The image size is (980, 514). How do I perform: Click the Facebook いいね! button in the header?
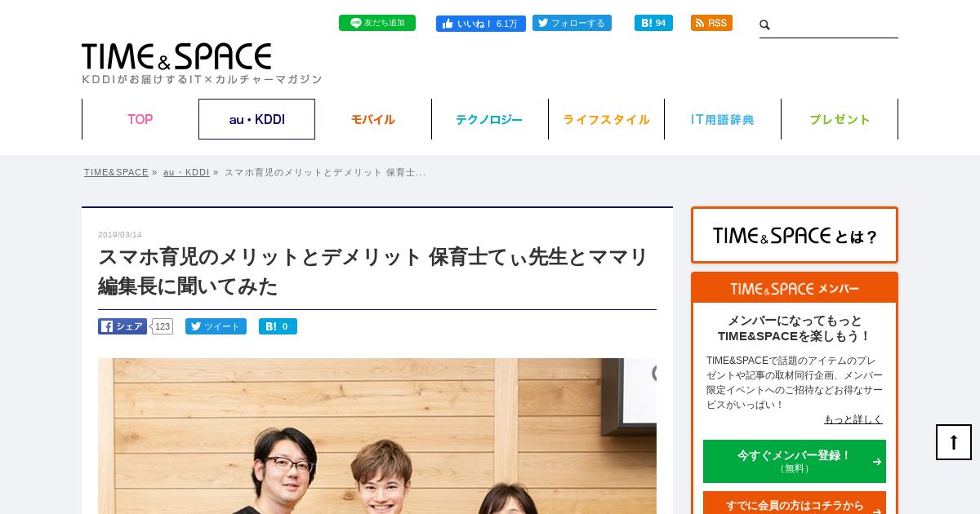coord(481,24)
